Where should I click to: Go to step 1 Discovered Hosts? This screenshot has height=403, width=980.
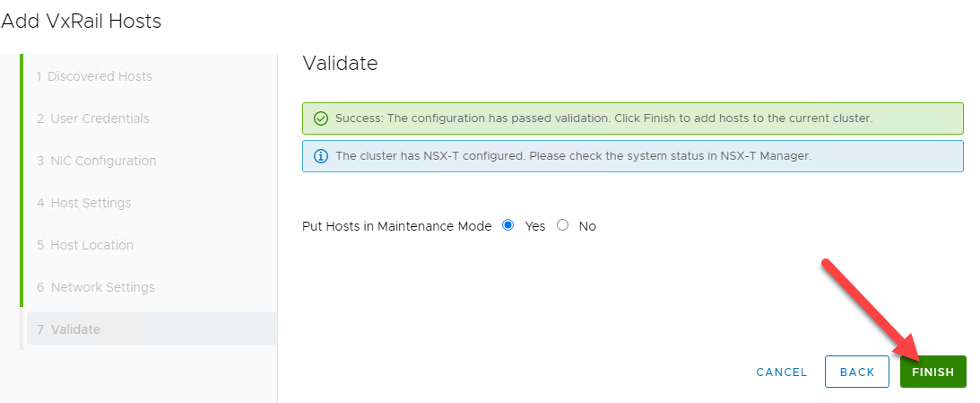click(94, 76)
